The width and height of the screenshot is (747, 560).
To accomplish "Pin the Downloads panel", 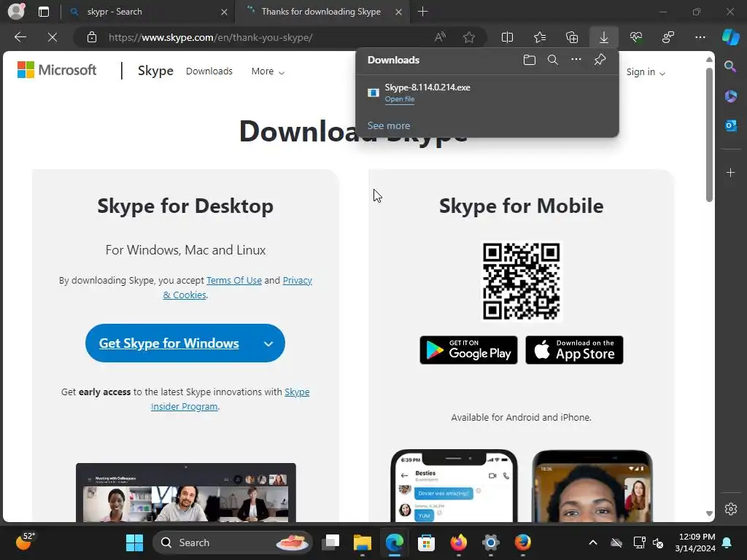I will (600, 60).
